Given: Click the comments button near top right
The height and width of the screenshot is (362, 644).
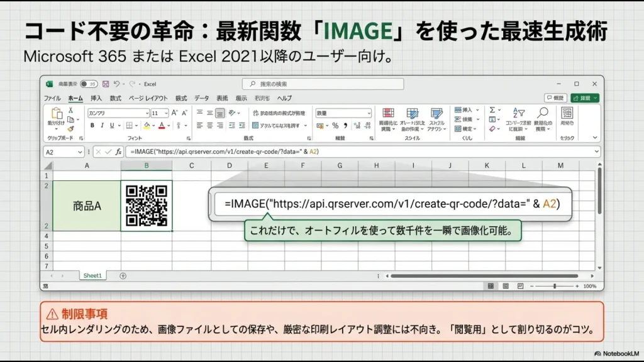Looking at the screenshot, I should pyautogui.click(x=556, y=97).
